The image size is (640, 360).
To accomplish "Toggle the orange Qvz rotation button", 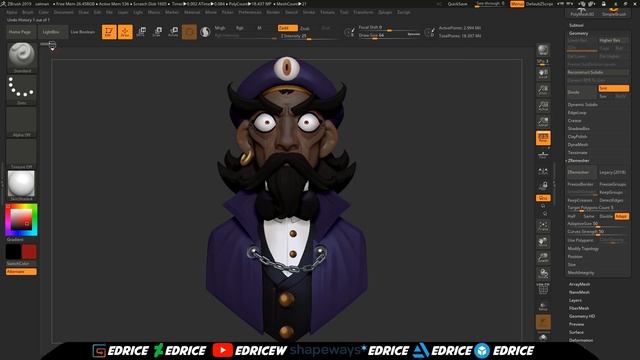I will pyautogui.click(x=543, y=198).
